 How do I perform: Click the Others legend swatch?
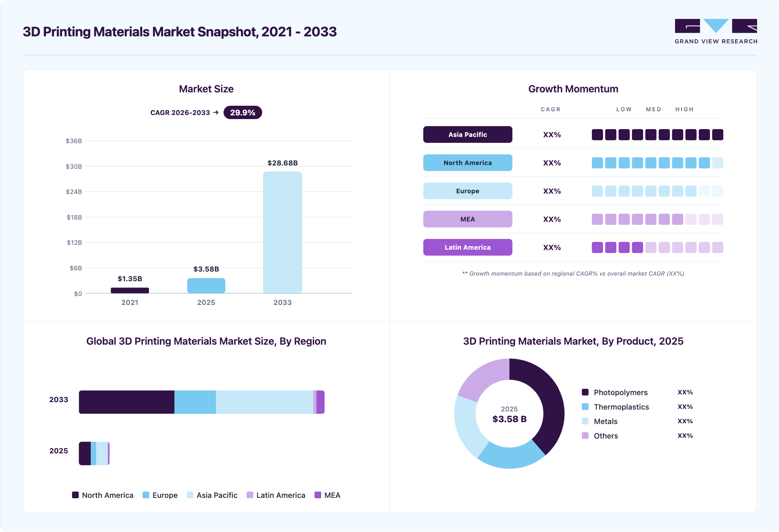click(585, 436)
